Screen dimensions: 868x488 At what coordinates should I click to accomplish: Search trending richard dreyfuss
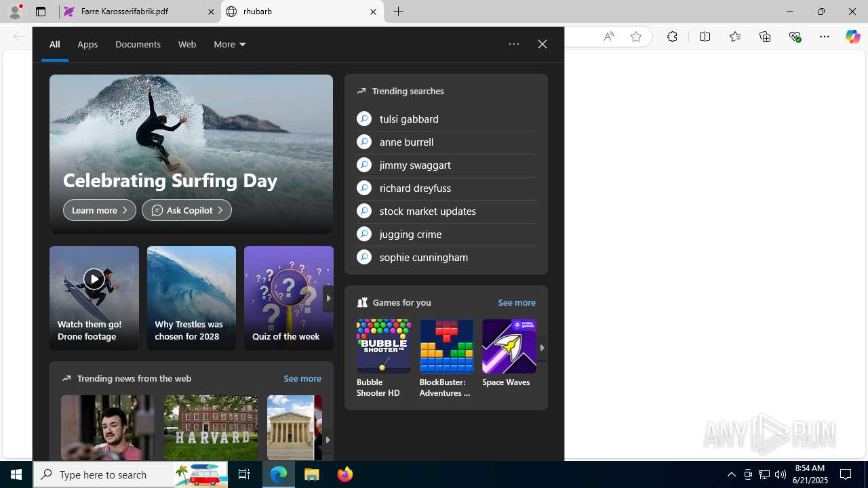coord(446,188)
